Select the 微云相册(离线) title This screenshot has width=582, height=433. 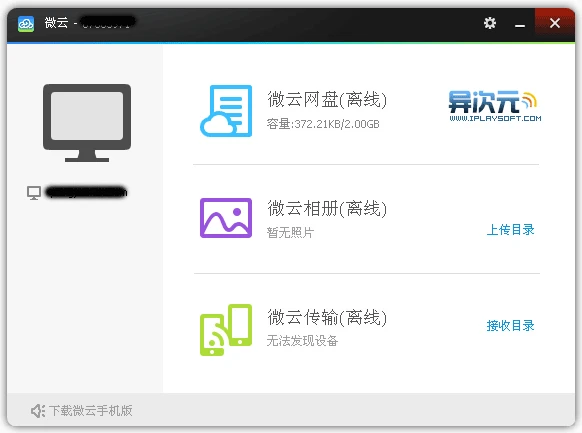(327, 208)
